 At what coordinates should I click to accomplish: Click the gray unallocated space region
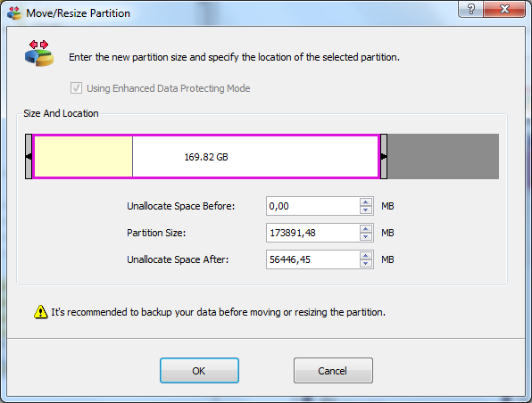point(443,156)
